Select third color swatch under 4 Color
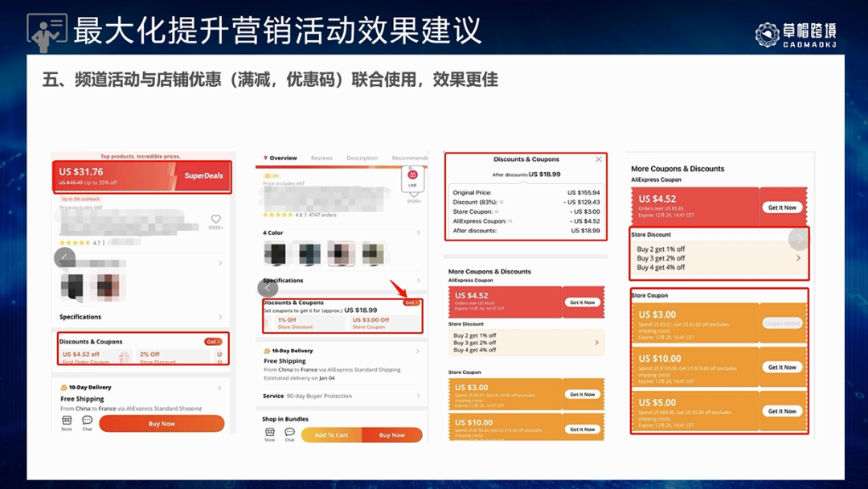The image size is (868, 489). (x=341, y=253)
